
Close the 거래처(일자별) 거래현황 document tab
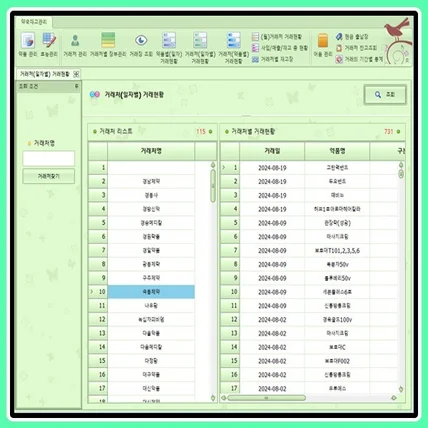point(76,74)
